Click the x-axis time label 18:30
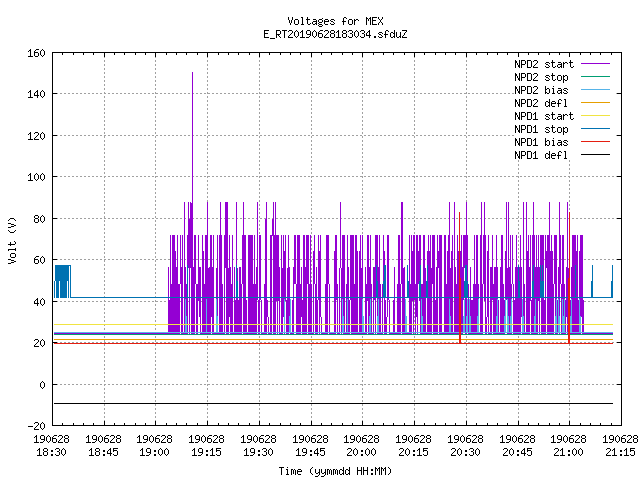Viewport: 640px width, 480px height. coord(51,452)
